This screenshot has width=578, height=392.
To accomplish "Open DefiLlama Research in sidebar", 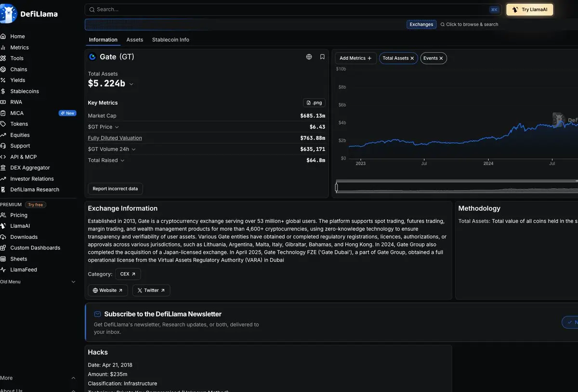I will coord(35,189).
